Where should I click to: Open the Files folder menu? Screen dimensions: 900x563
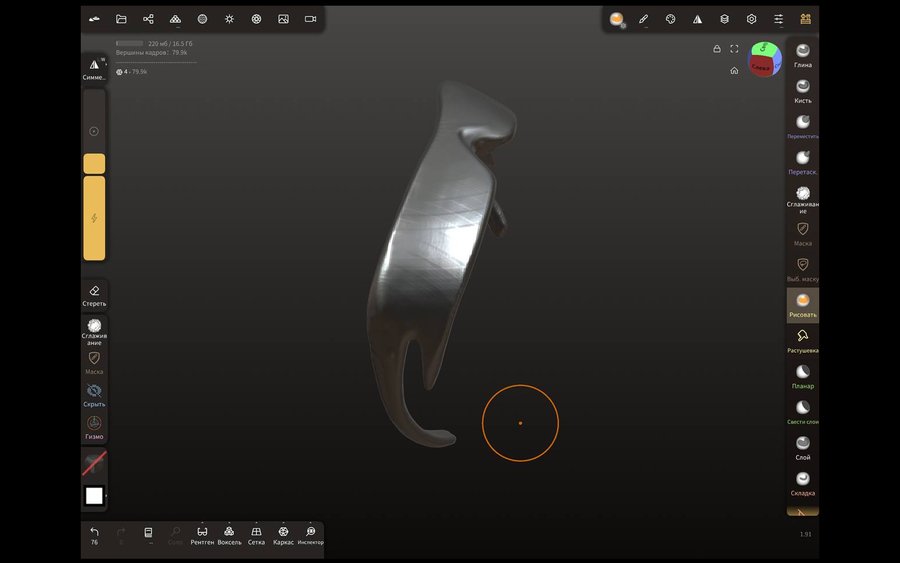click(121, 19)
